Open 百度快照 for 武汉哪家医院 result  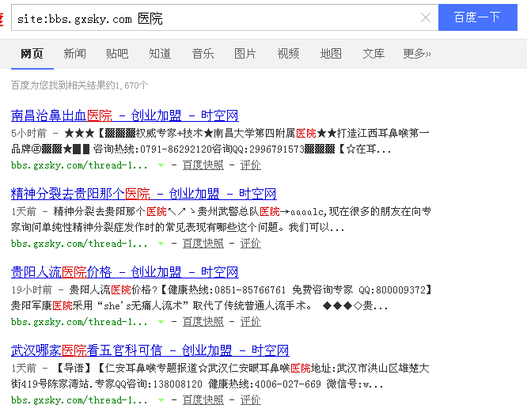click(x=203, y=400)
